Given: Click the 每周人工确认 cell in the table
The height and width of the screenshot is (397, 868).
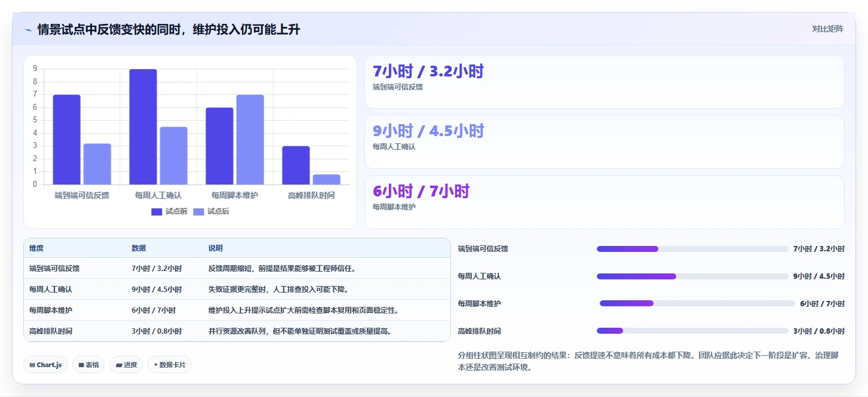Looking at the screenshot, I should (51, 290).
